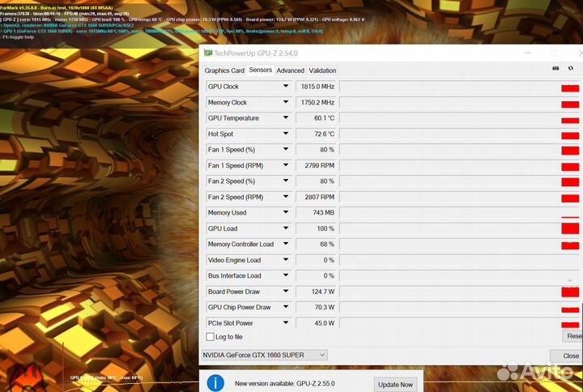Expand the Fan 1 Speed (RPM) dropdown
Screen dimensions: 583x392
click(x=286, y=165)
